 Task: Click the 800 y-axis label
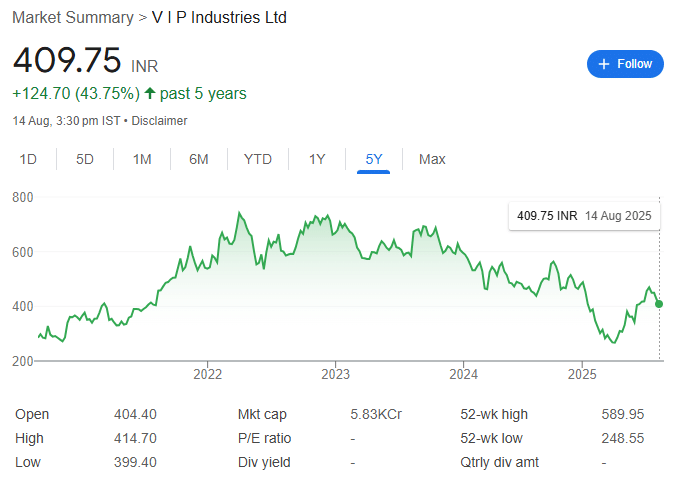pyautogui.click(x=23, y=198)
